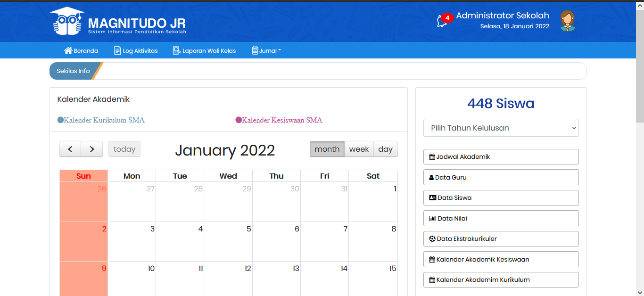Click the pink Kalender Kesiswaan SMA dot
Viewport: 644px width, 296px height.
239,120
